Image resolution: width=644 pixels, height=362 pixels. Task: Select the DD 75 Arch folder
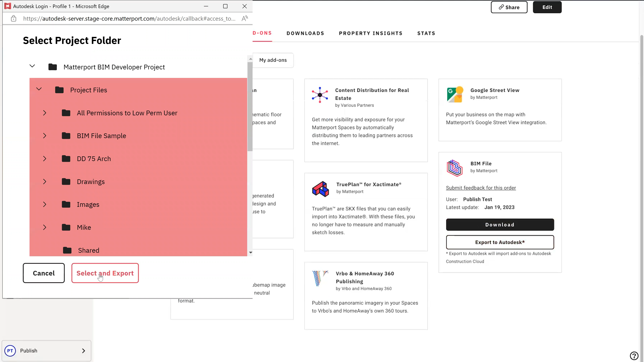pos(94,159)
